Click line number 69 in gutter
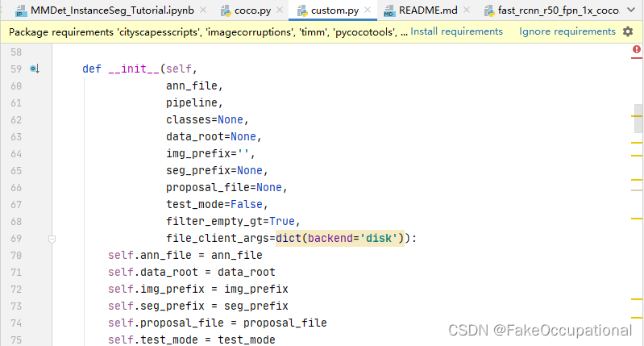The image size is (644, 346). point(16,239)
